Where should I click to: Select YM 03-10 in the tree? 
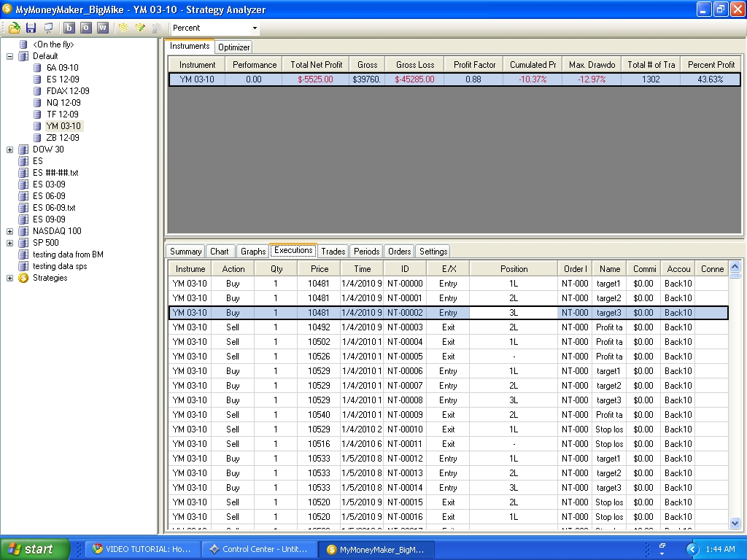tap(63, 125)
